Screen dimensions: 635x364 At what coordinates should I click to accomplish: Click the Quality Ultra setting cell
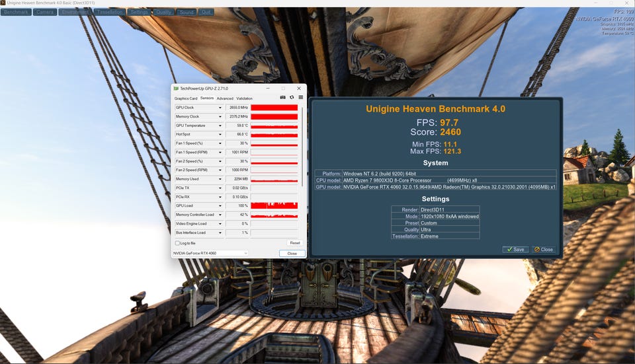pyautogui.click(x=449, y=229)
